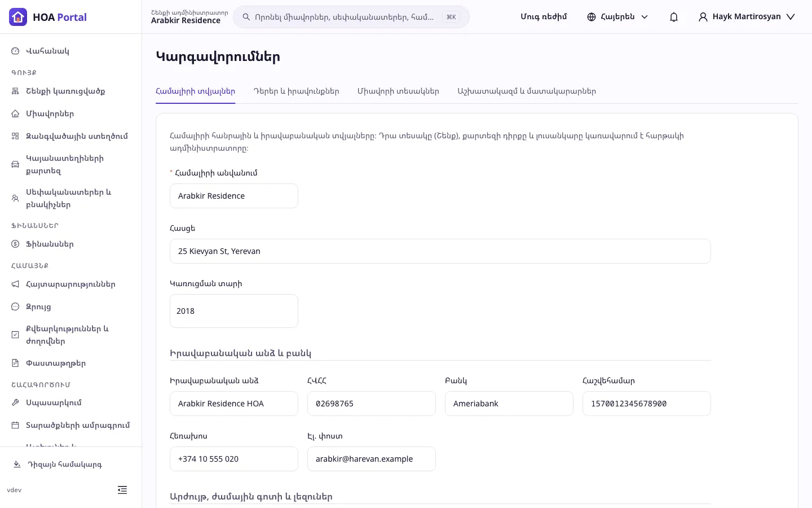Screen dimensions: 812x508
Task: Switch to the Դերեր և իրավունքներ tab
Action: (x=296, y=91)
